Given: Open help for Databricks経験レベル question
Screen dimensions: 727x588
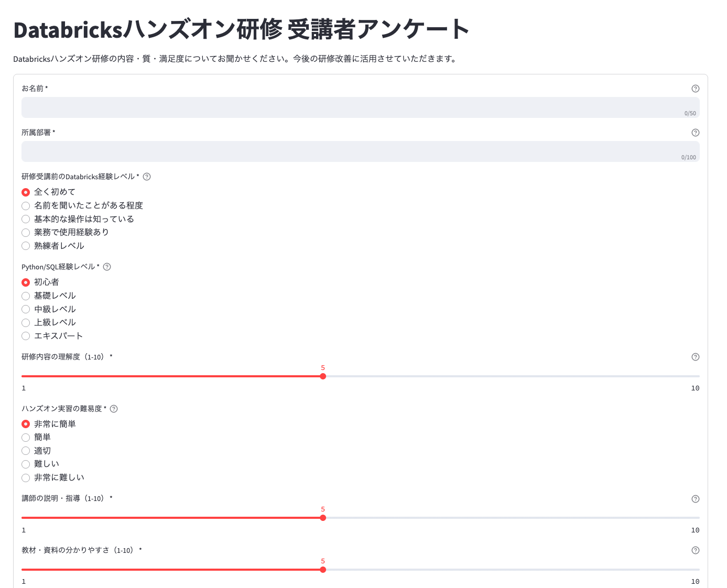Looking at the screenshot, I should [x=147, y=177].
